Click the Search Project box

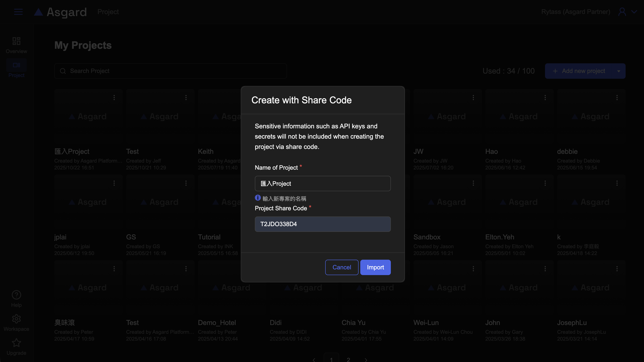click(170, 71)
